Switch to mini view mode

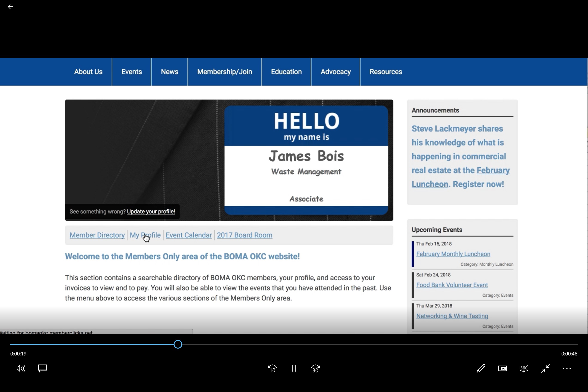click(x=502, y=368)
